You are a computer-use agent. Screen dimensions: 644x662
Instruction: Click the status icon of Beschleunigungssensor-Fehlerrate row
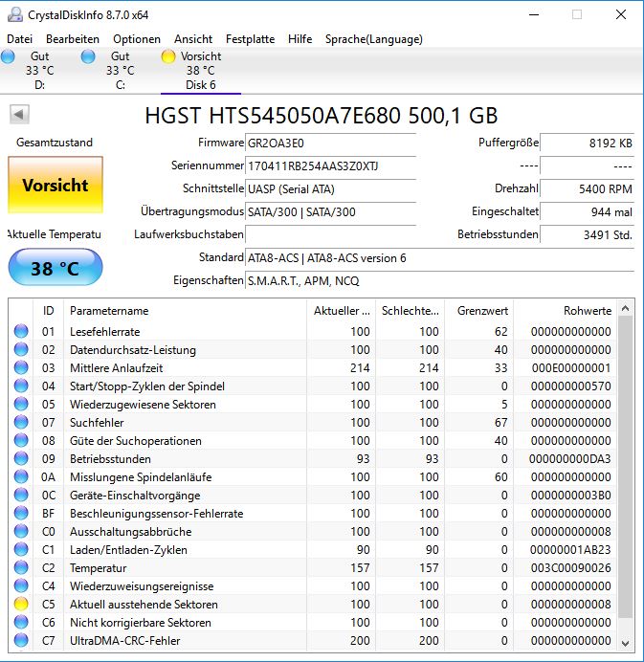tap(21, 513)
